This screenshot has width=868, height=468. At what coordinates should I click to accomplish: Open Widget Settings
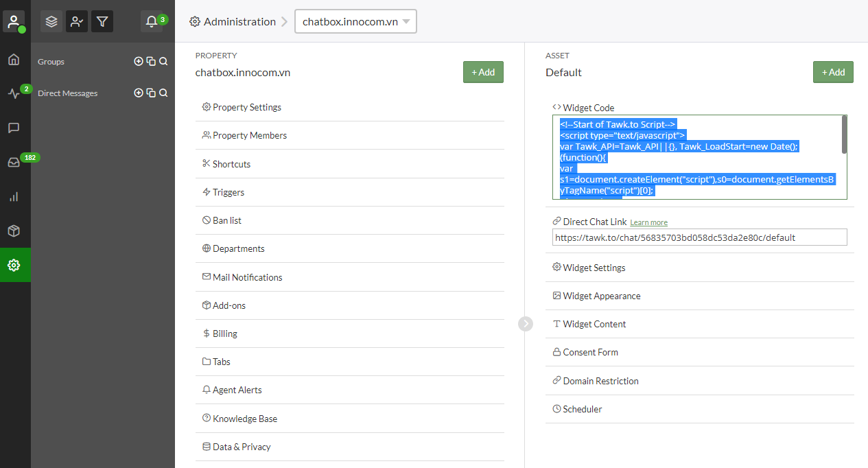tap(700, 268)
